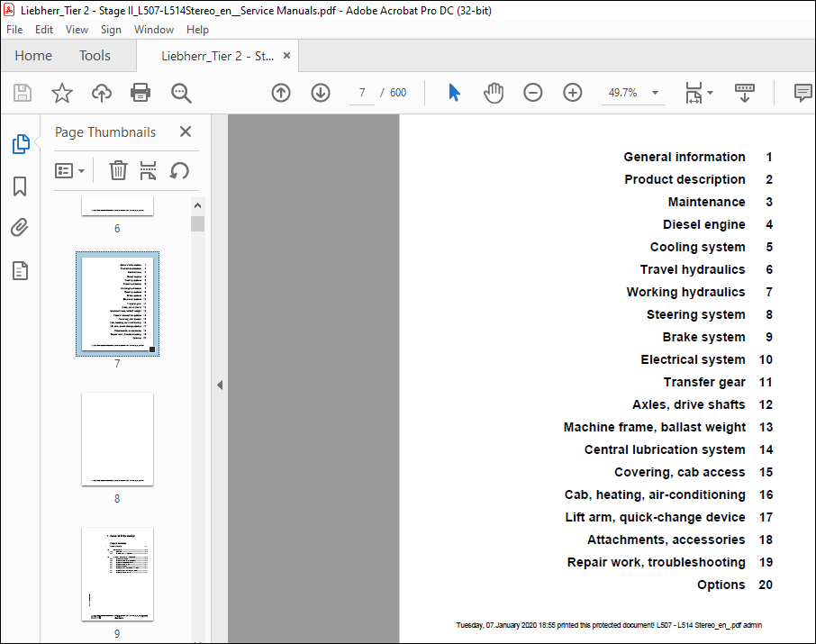Go to previous page arrow
816x644 pixels.
point(281,93)
